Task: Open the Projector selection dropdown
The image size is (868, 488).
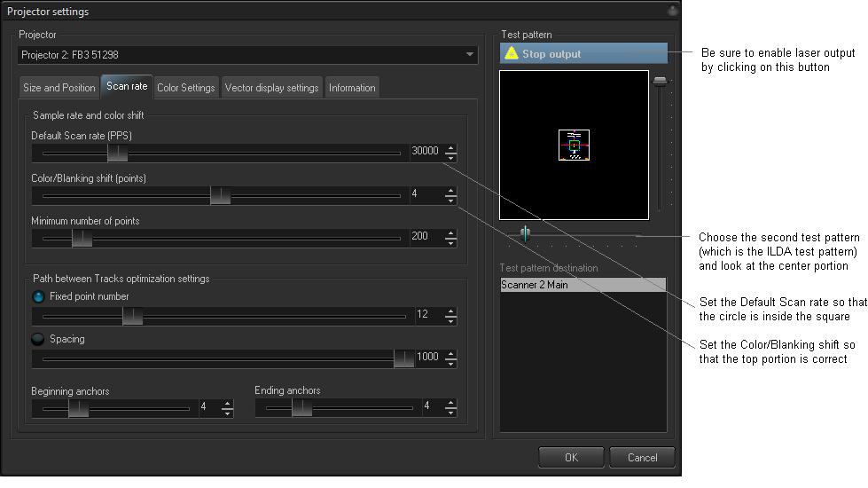Action: pyautogui.click(x=470, y=55)
